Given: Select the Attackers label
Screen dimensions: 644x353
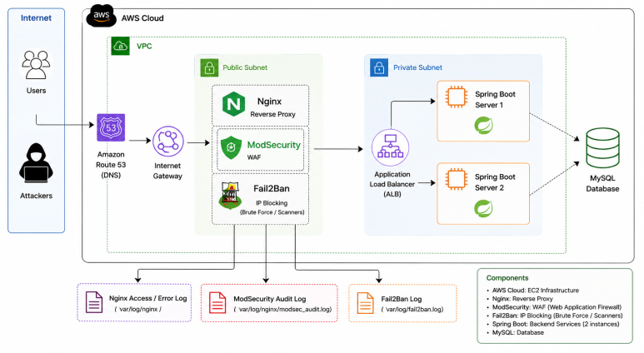Looking at the screenshot, I should pos(36,196).
